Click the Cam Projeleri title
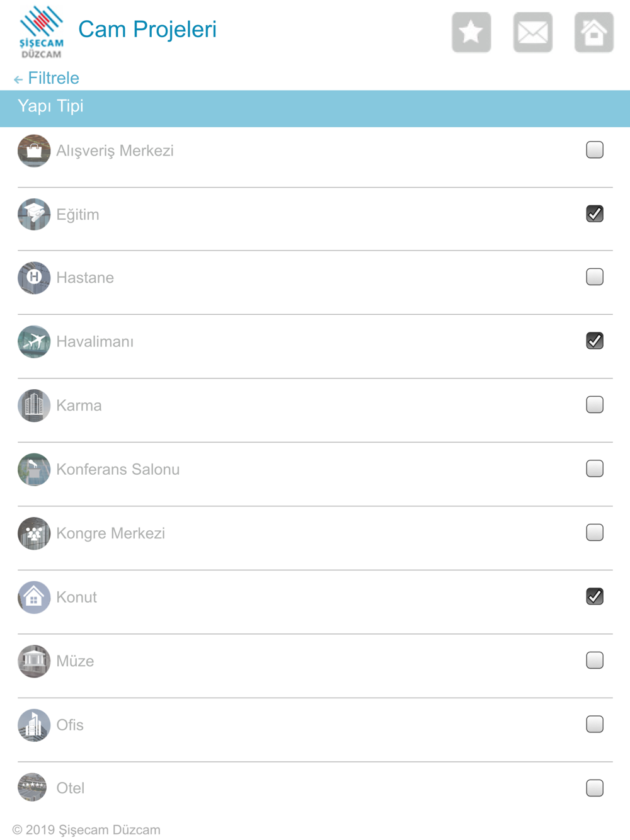The height and width of the screenshot is (840, 630). click(x=147, y=30)
